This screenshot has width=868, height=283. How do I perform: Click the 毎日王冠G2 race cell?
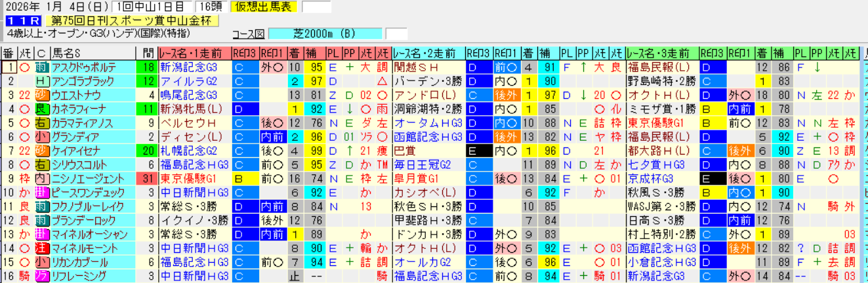click(x=428, y=164)
